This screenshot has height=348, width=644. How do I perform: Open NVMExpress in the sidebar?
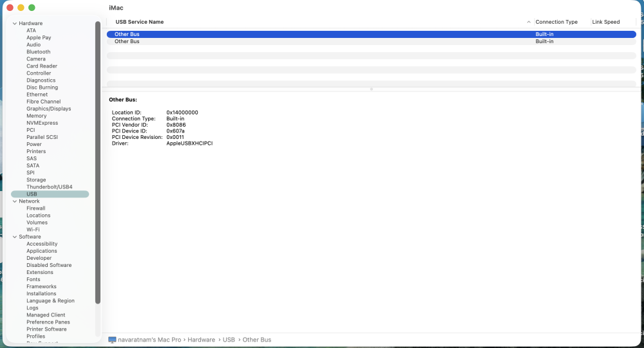[x=43, y=123]
